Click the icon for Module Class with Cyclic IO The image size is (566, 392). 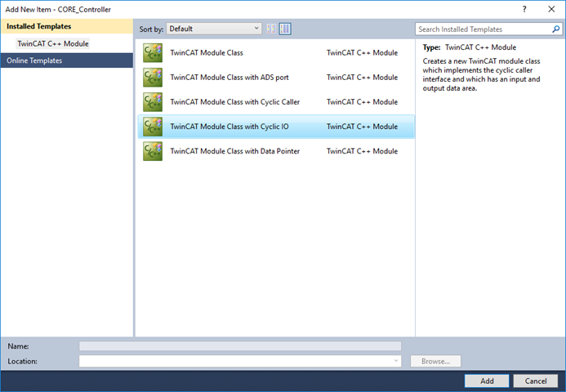pos(153,127)
